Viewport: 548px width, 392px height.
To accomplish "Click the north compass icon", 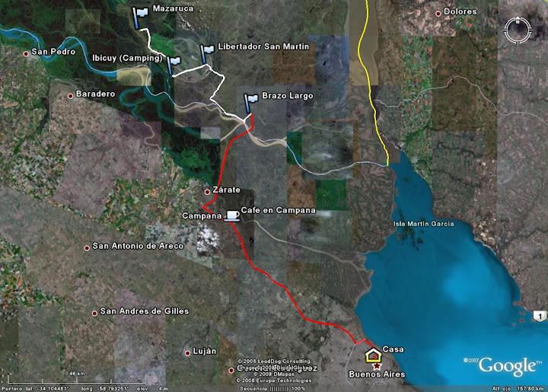I will pyautogui.click(x=518, y=30).
